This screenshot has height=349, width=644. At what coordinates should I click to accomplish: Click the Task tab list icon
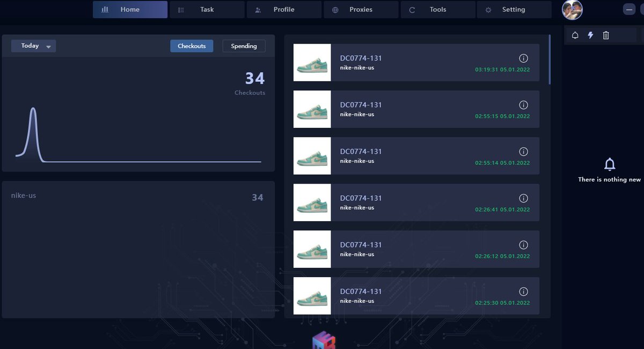pyautogui.click(x=181, y=10)
